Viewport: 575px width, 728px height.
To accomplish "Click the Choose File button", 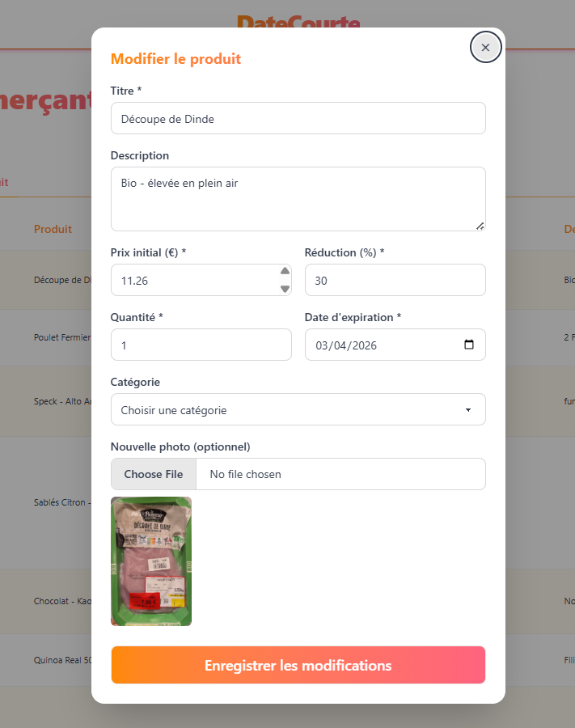I will pos(154,474).
